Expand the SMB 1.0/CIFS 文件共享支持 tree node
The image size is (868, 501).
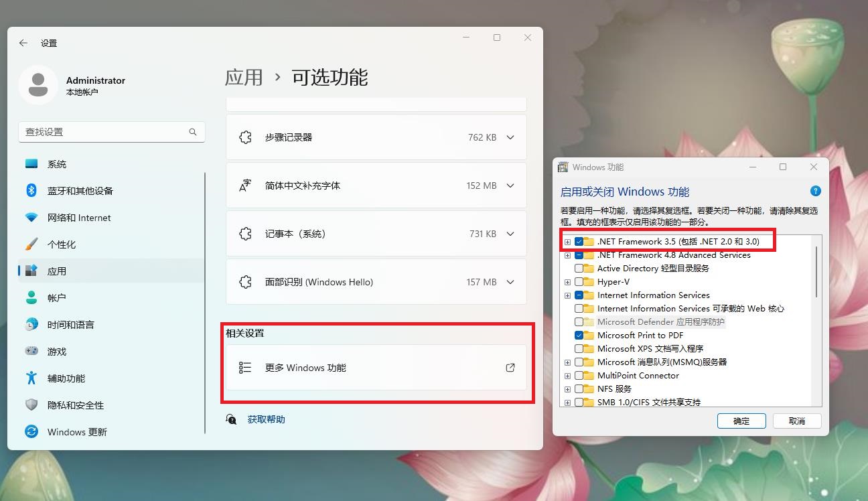pyautogui.click(x=567, y=403)
